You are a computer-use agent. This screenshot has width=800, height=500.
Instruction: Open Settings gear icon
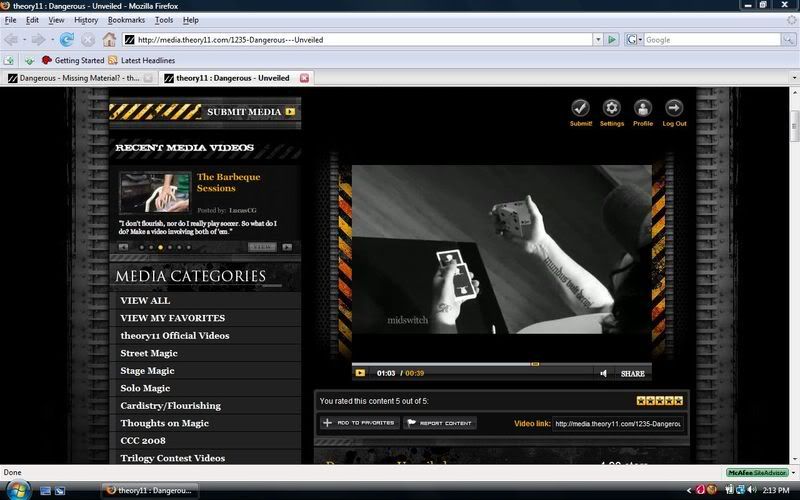pos(612,108)
